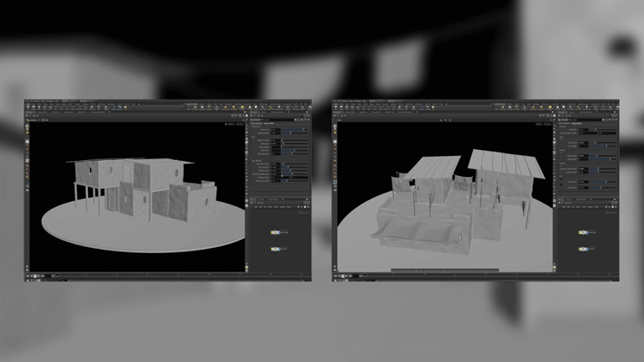The width and height of the screenshot is (644, 362).
Task: Select the lower node in right window's network editor
Action: point(584,249)
